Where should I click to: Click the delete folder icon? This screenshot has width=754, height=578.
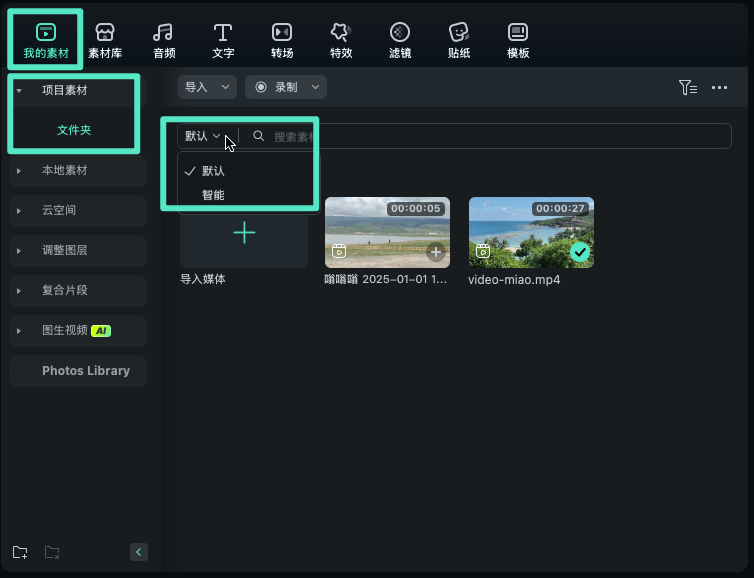point(52,552)
